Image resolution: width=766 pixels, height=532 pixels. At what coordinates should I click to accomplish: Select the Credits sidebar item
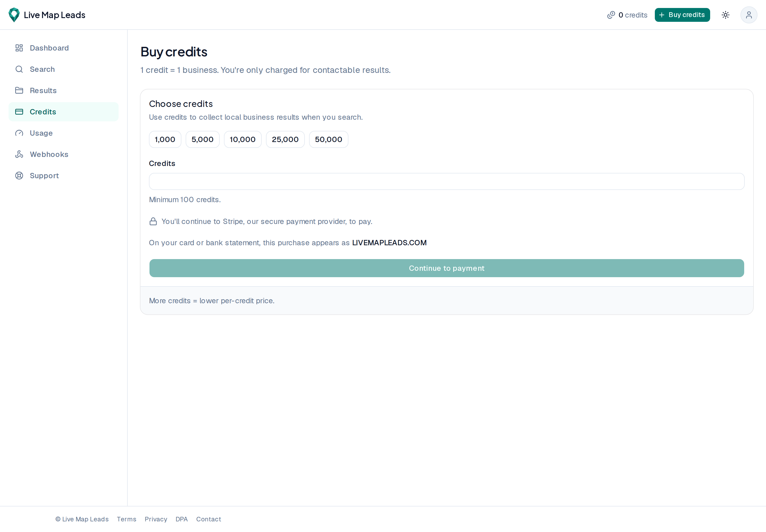pyautogui.click(x=63, y=112)
